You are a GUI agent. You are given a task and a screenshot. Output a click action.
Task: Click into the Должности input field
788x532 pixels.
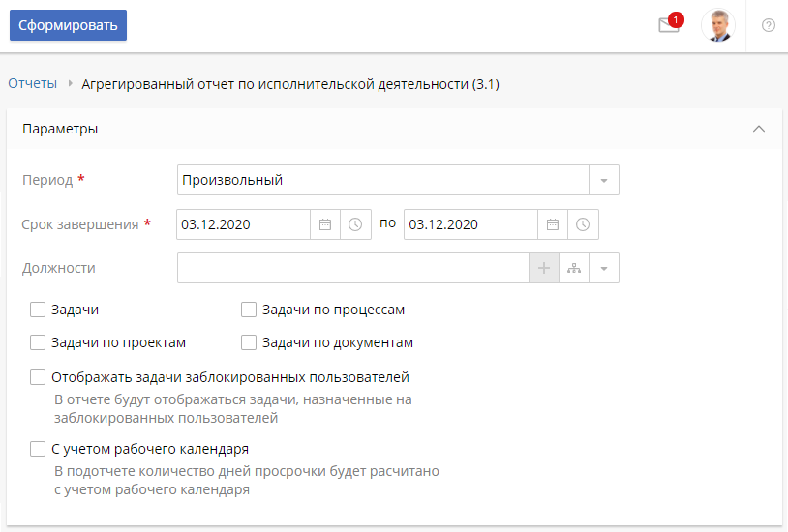pyautogui.click(x=352, y=268)
